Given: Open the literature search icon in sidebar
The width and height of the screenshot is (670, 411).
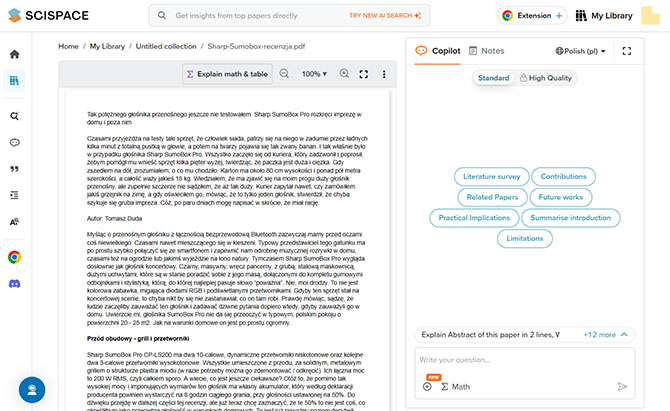Looking at the screenshot, I should point(15,116).
